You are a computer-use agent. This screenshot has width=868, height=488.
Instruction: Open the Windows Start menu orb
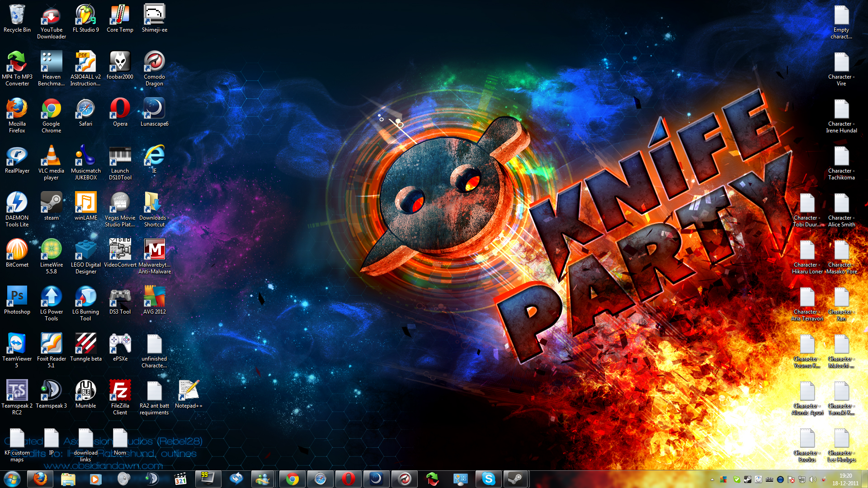(12, 479)
